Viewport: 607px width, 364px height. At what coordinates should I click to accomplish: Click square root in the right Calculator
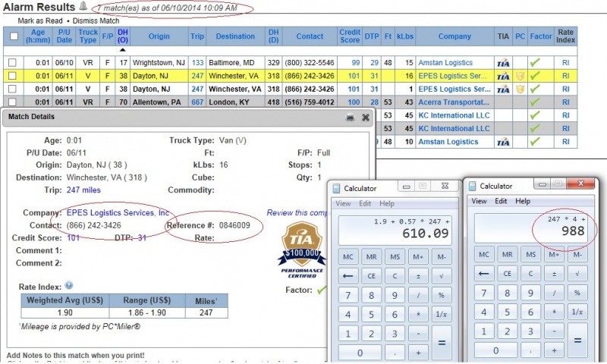(577, 274)
